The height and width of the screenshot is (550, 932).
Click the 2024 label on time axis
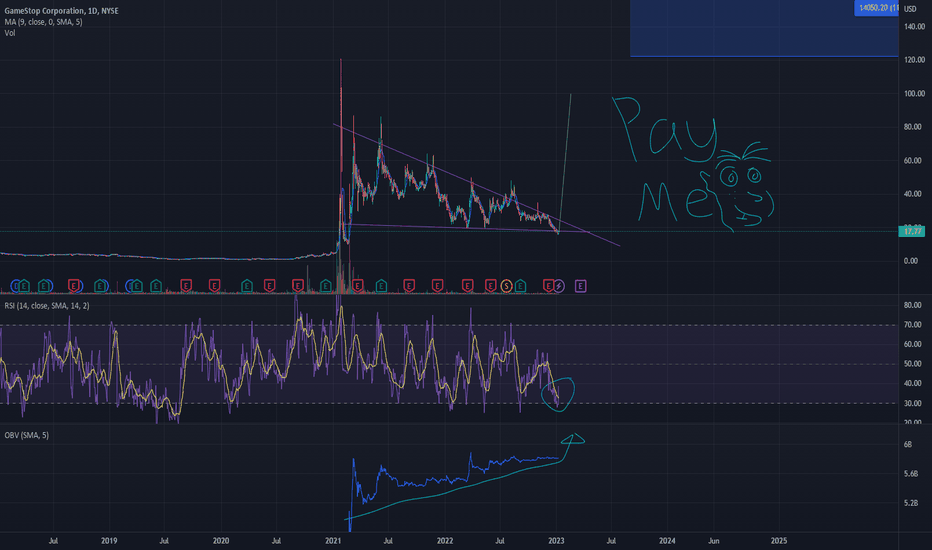coord(667,541)
